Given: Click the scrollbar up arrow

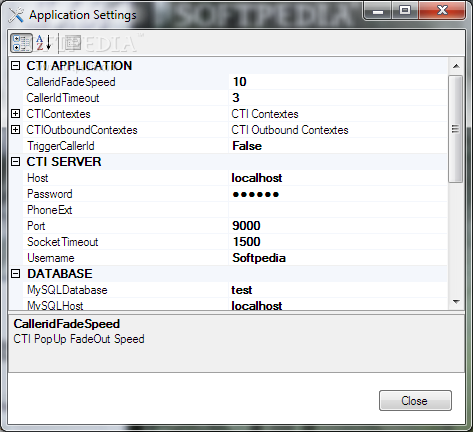Looking at the screenshot, I should (456, 66).
